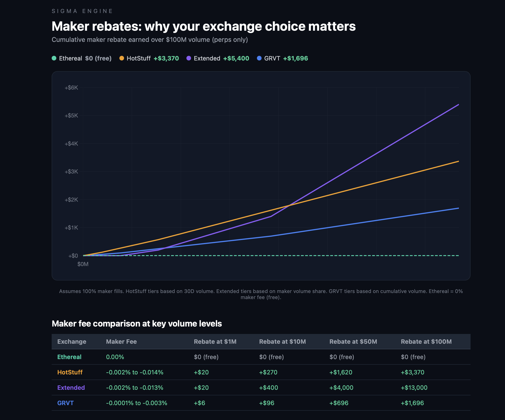Click Extended's +$400 rebate cell

tap(268, 388)
